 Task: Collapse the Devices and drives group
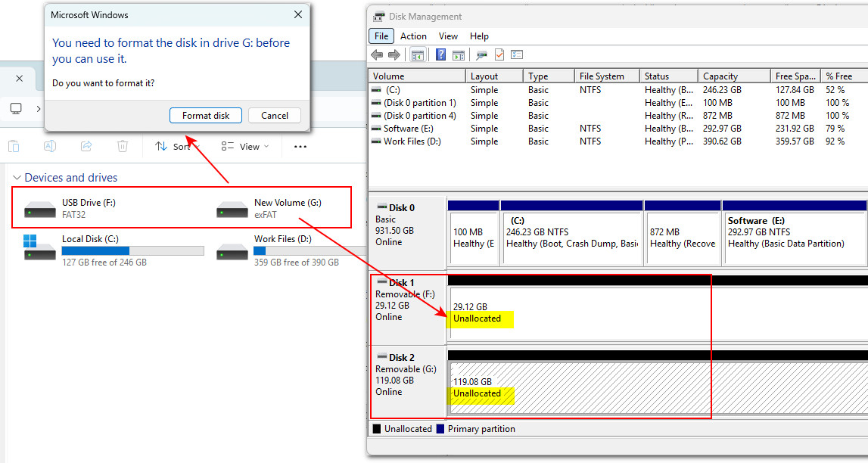click(x=17, y=178)
